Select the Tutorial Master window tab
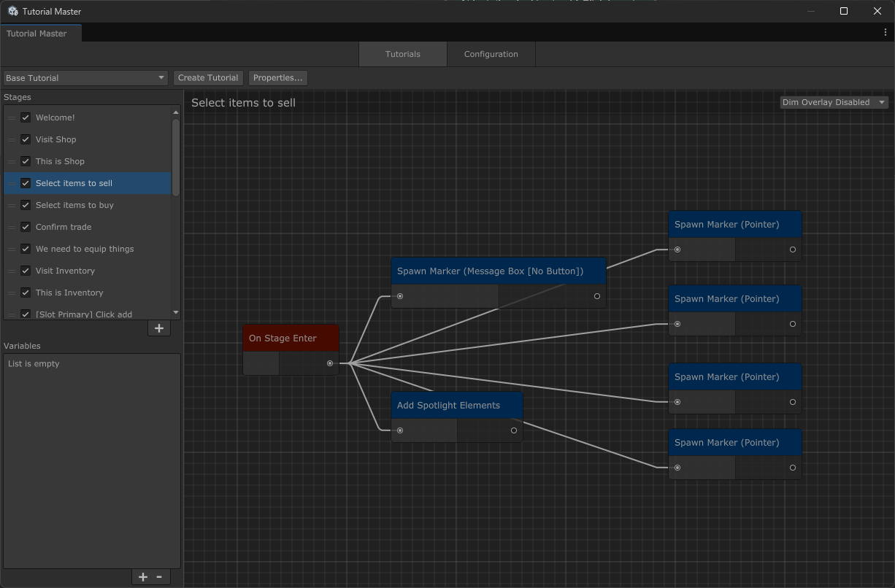 pos(41,34)
